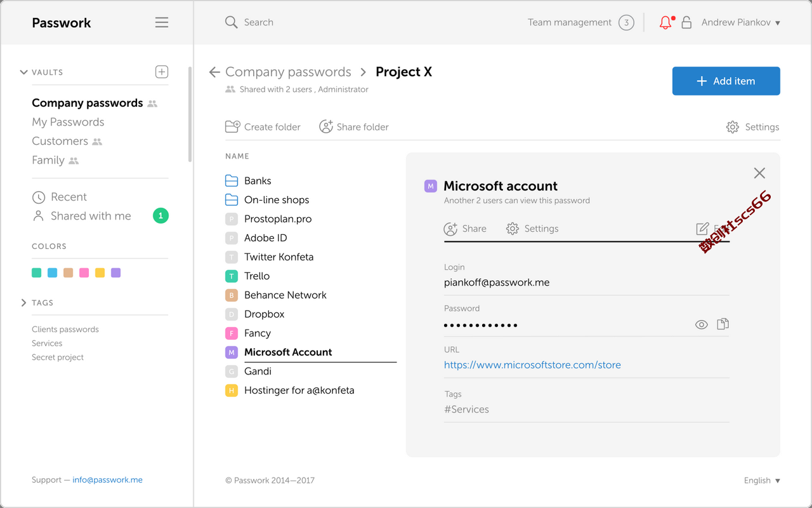
Task: Click the Behance Network B icon
Action: 232,295
